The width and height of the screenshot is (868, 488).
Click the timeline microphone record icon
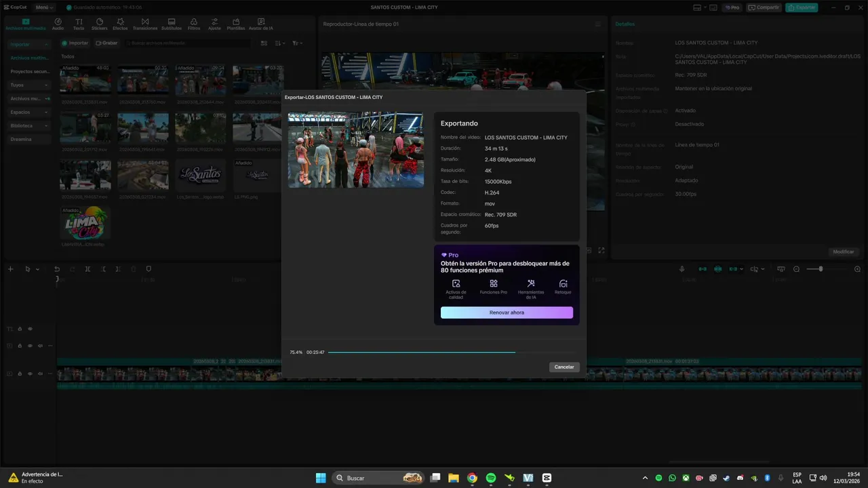[x=682, y=269]
